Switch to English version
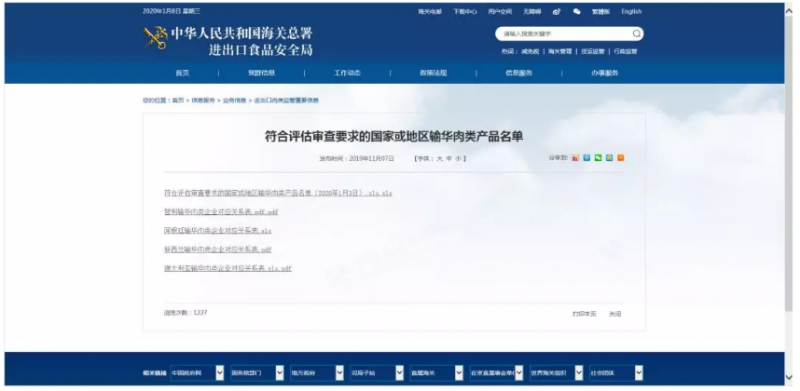Screen dimensions: 800x391 click(631, 12)
